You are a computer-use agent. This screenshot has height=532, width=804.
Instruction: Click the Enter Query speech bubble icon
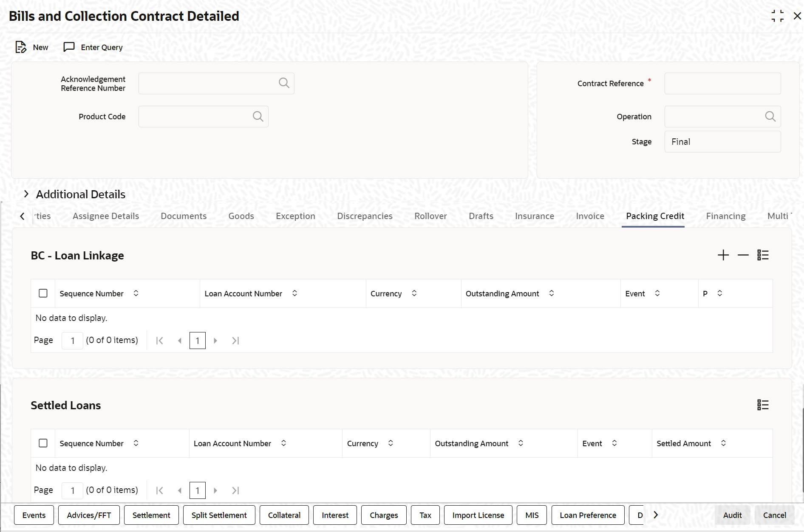tap(69, 47)
